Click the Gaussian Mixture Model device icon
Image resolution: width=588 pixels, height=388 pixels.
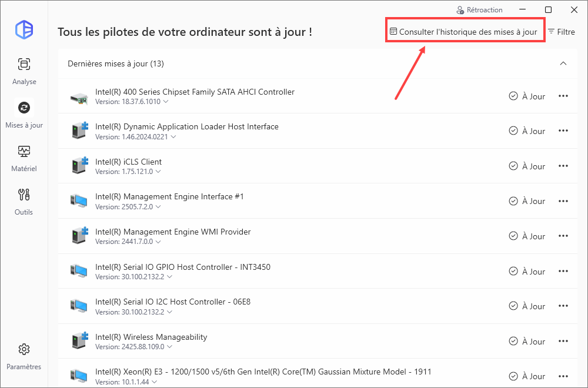pyautogui.click(x=79, y=376)
